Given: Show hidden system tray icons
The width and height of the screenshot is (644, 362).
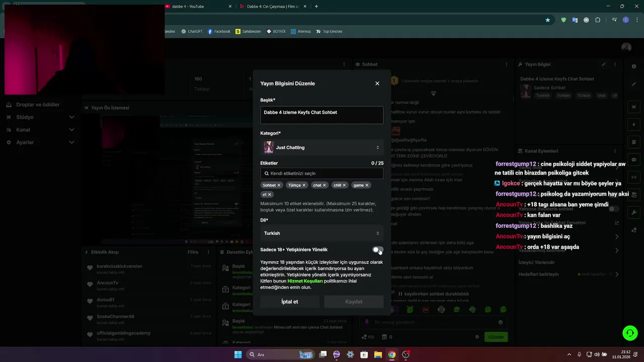Looking at the screenshot, I should pos(569,354).
